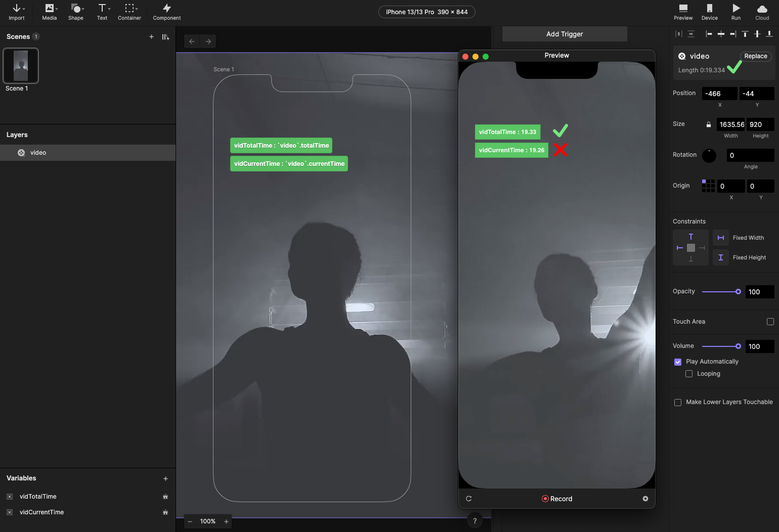This screenshot has width=779, height=532.
Task: Align layer to the left edge
Action: click(709, 34)
